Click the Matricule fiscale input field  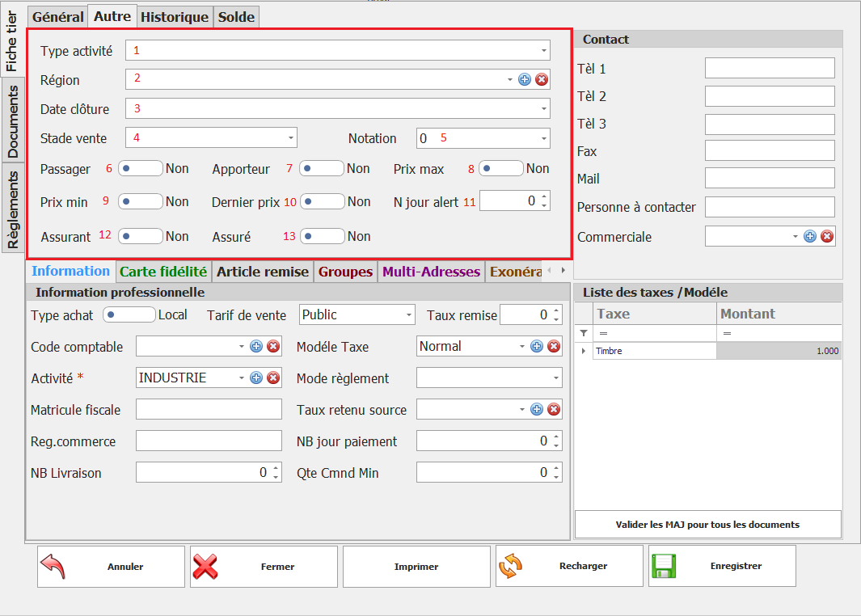pyautogui.click(x=209, y=409)
